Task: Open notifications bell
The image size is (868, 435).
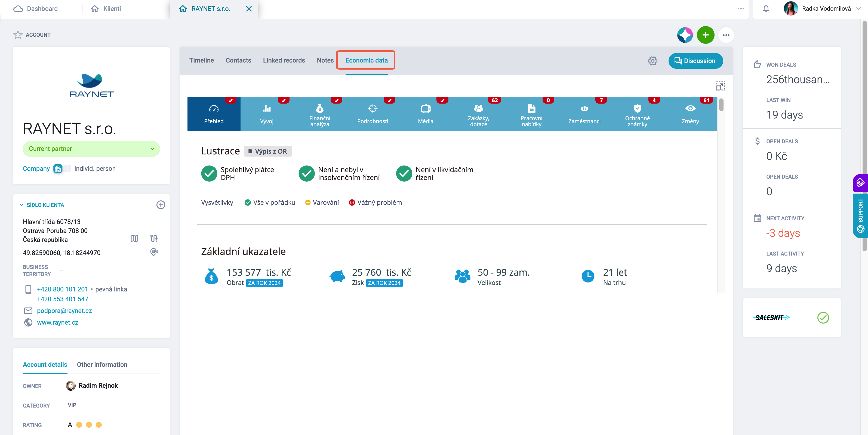Action: (766, 9)
